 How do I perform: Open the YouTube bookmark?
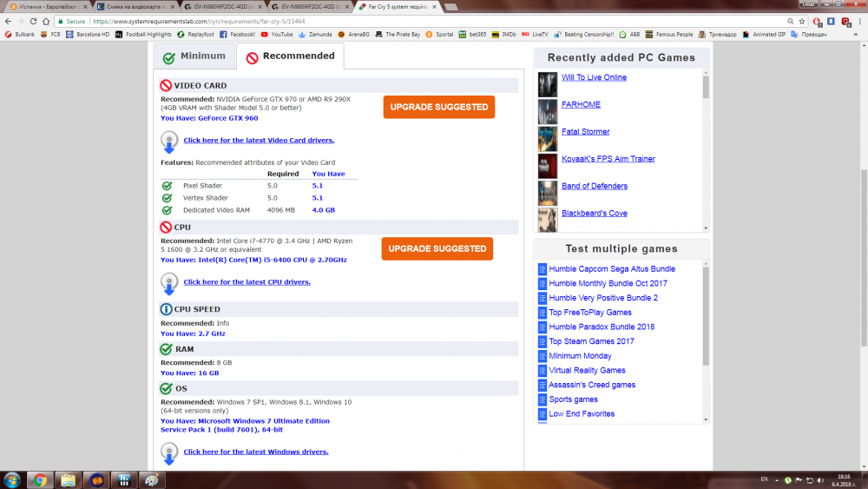click(x=277, y=35)
